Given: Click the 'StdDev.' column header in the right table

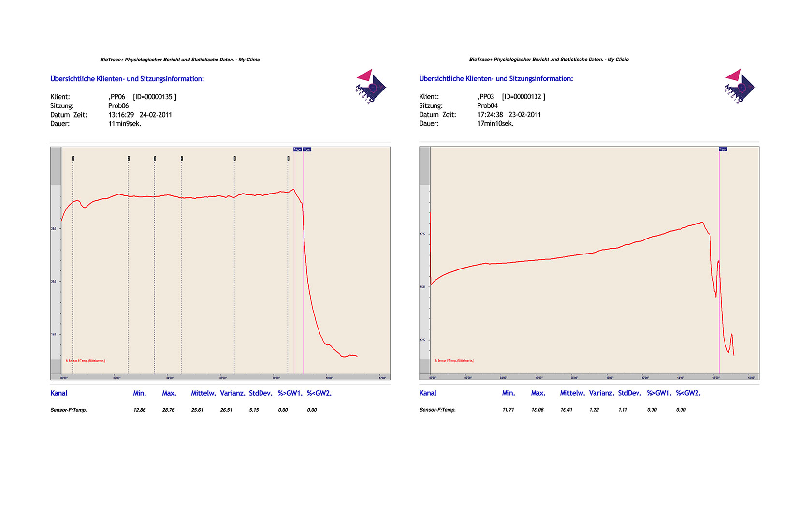Looking at the screenshot, I should tap(629, 393).
